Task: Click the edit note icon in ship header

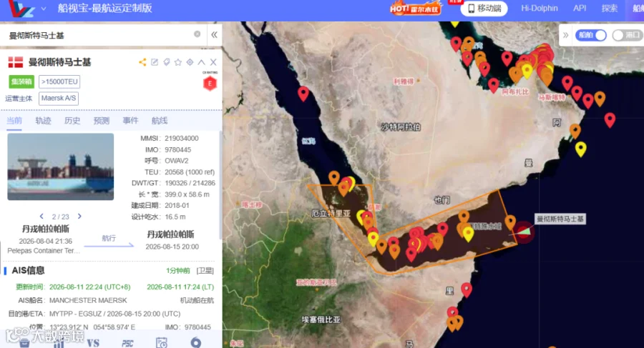Action: coord(155,62)
